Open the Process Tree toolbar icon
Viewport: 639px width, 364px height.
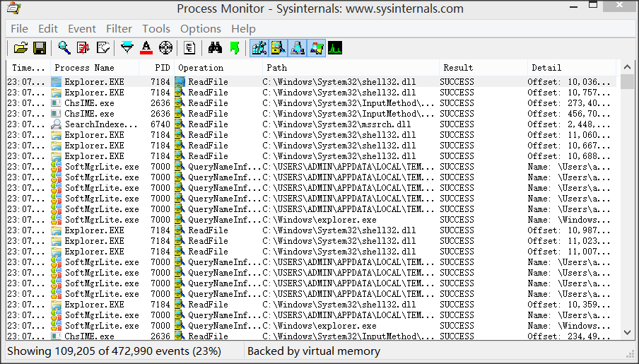tap(189, 48)
